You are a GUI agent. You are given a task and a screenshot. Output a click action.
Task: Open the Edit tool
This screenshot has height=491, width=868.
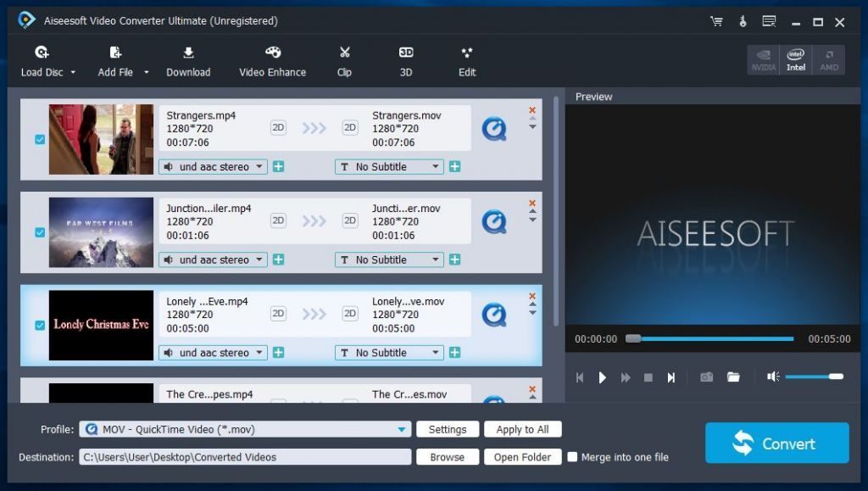466,61
